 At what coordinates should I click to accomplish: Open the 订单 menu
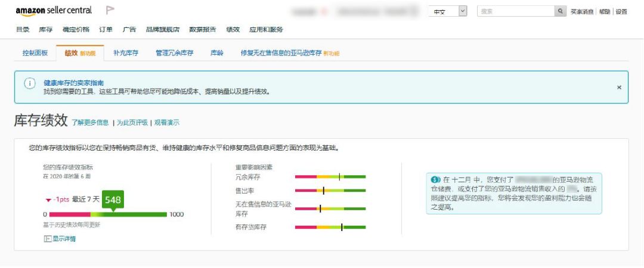[106, 30]
